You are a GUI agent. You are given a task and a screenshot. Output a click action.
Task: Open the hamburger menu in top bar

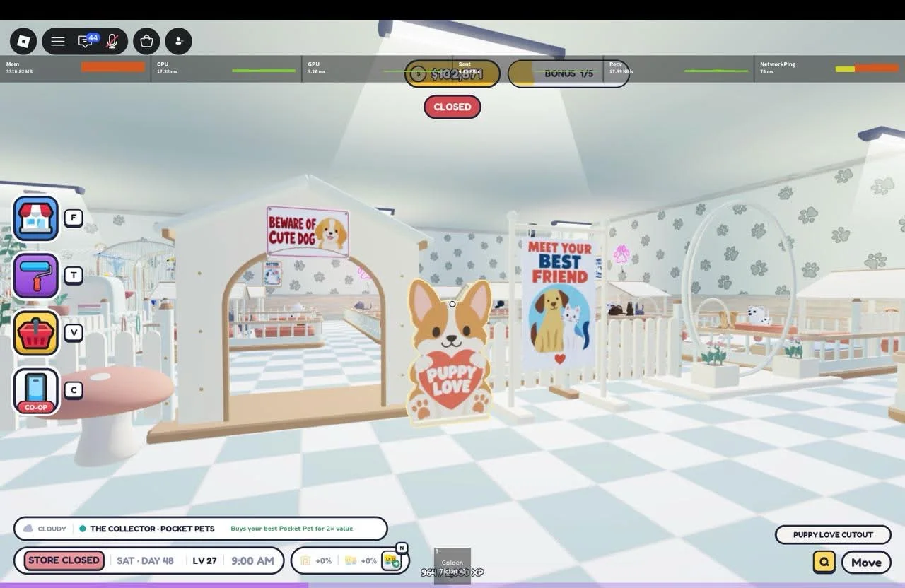[58, 41]
